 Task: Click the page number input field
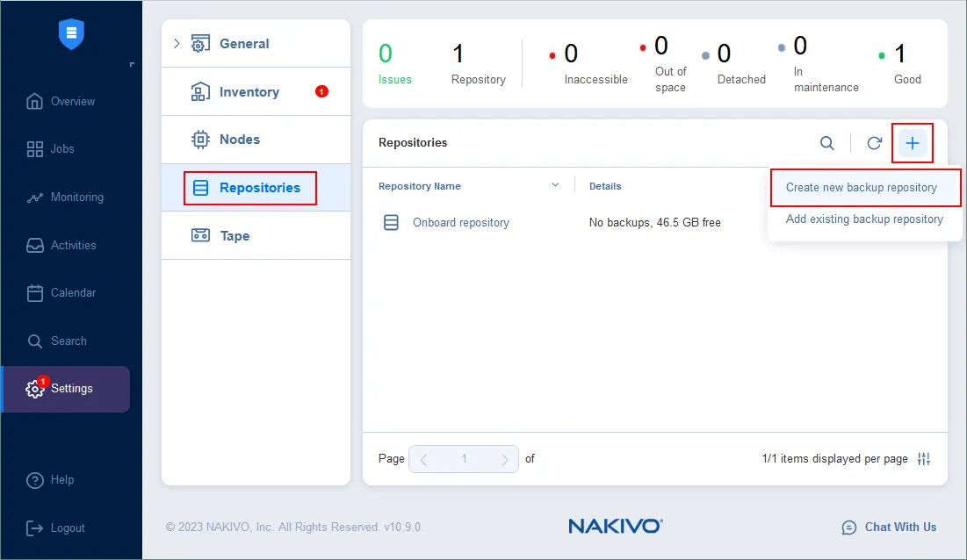[x=464, y=458]
